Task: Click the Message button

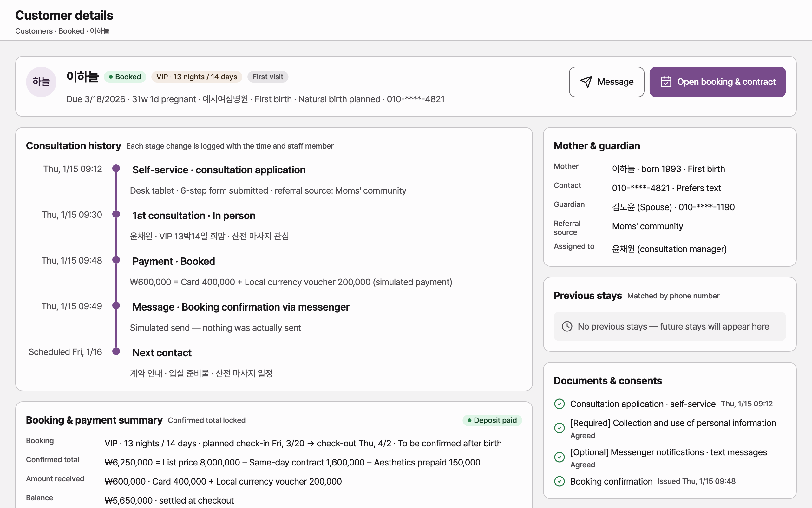Action: [606, 82]
